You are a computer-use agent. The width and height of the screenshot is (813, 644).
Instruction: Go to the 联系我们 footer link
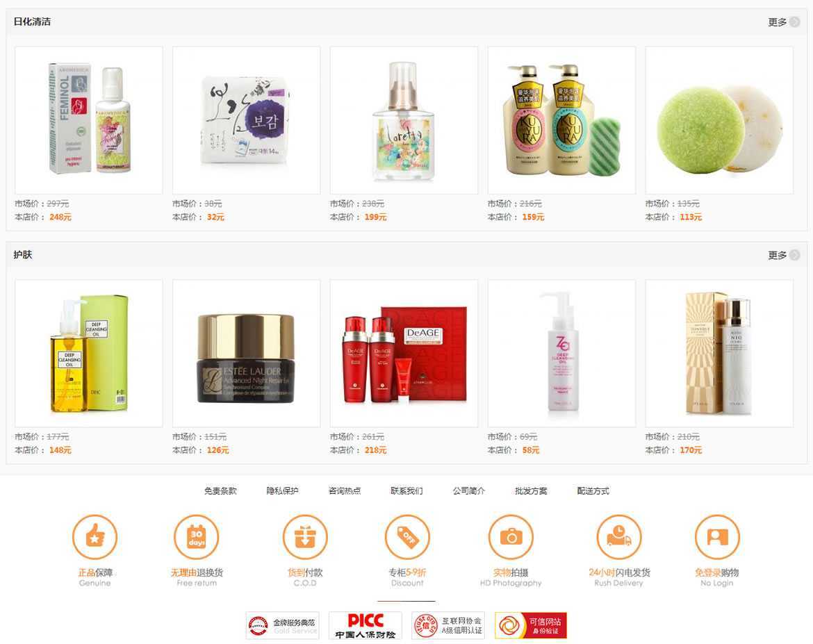406,490
